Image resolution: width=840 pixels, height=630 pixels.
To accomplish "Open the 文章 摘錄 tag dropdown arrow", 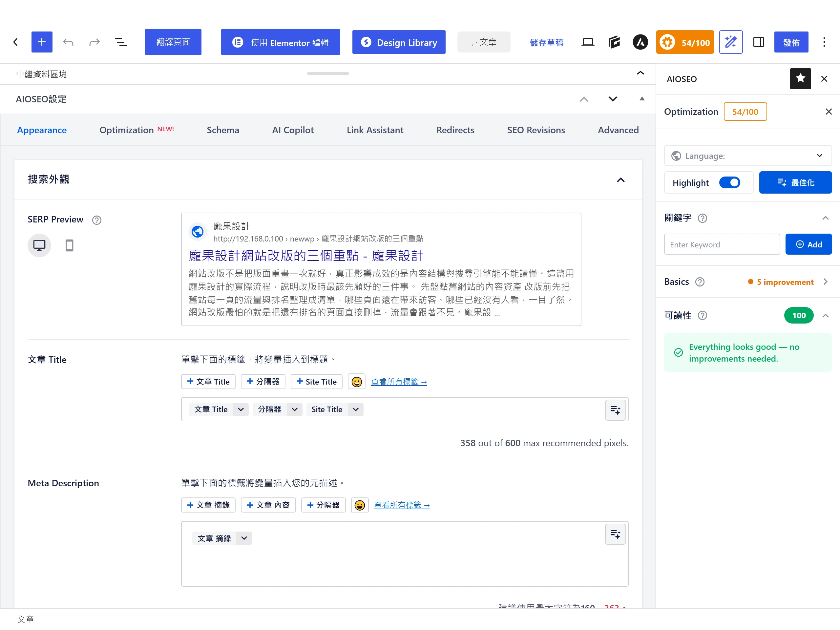I will tap(244, 538).
